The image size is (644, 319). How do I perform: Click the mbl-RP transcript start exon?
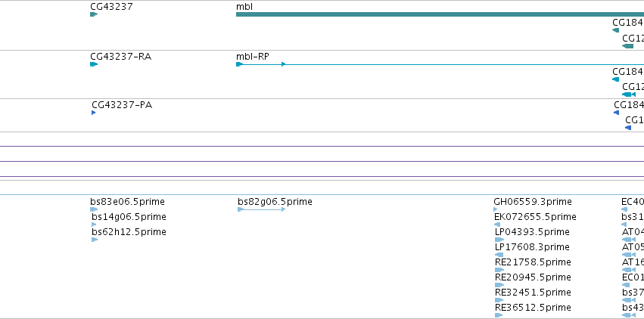coord(239,64)
